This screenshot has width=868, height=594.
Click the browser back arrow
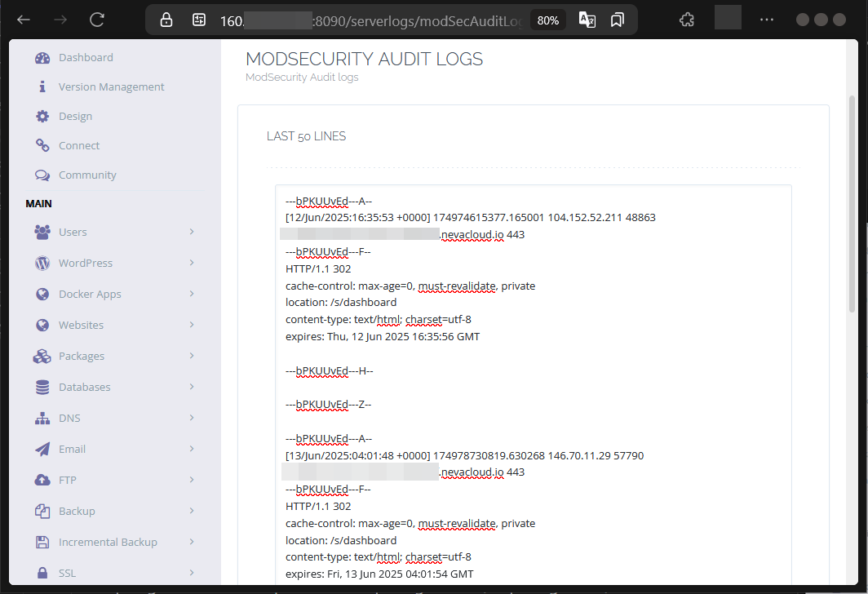(x=23, y=20)
